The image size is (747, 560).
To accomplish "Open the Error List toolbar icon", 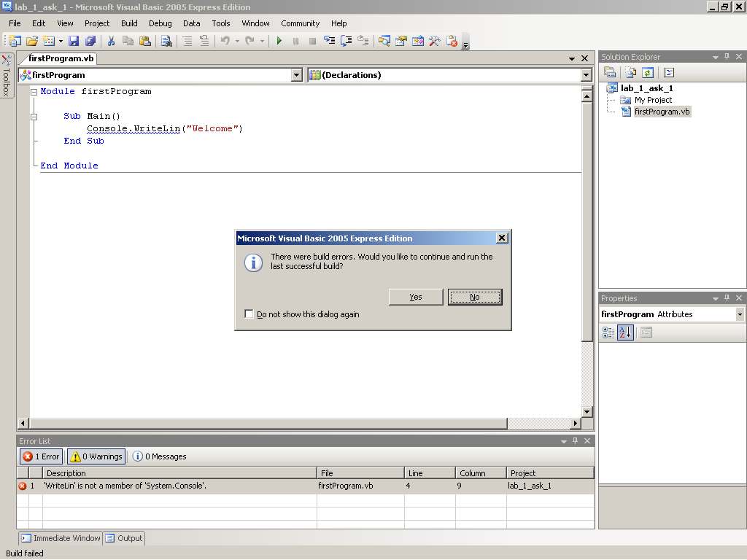I will point(452,41).
